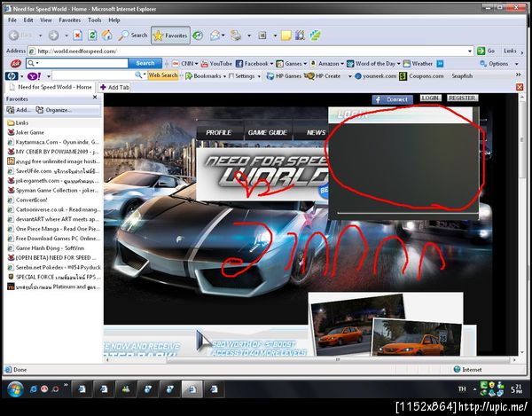Open the One Piece Manga favorite

pyautogui.click(x=54, y=229)
